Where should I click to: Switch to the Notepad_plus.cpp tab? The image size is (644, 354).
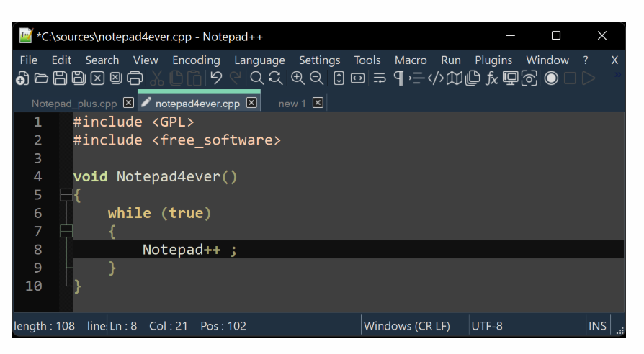(x=74, y=104)
